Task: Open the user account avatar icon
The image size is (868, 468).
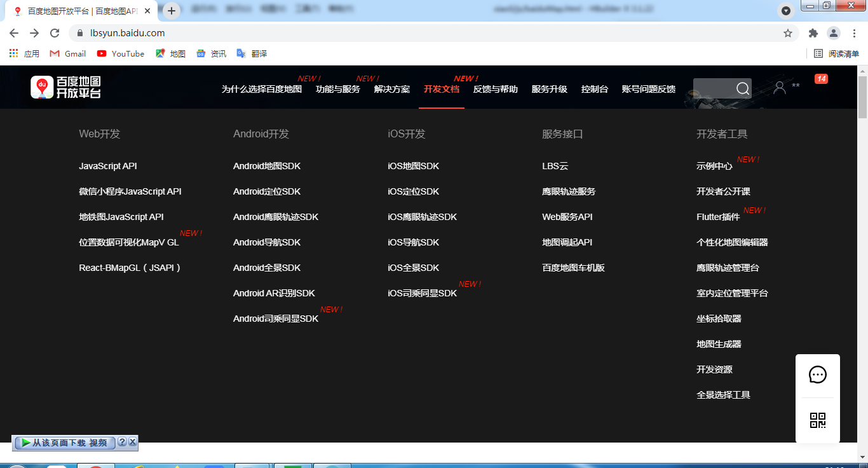Action: click(780, 88)
